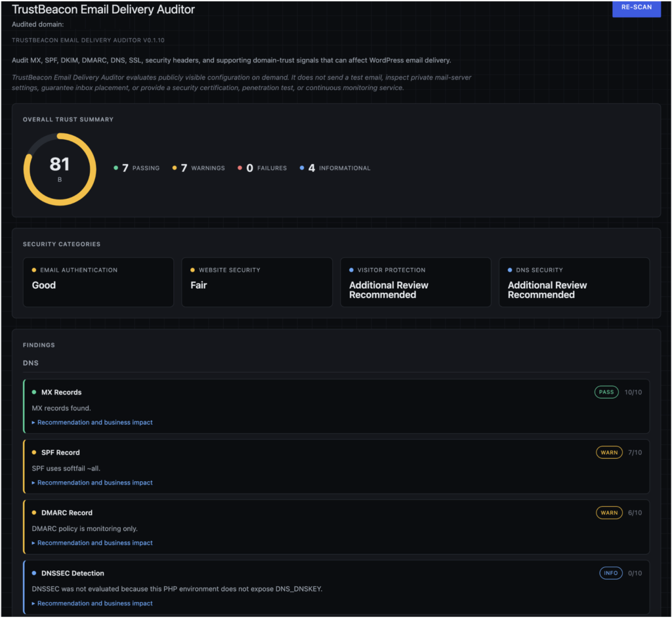
Task: Click the 'MX records found.' text
Action: pos(61,408)
